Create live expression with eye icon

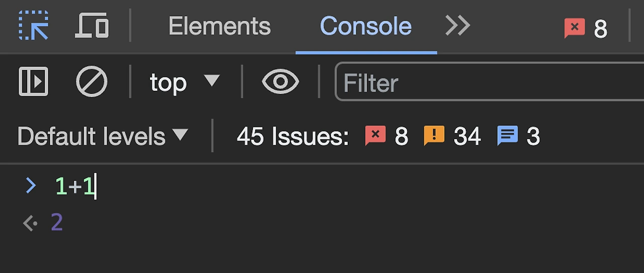click(280, 82)
